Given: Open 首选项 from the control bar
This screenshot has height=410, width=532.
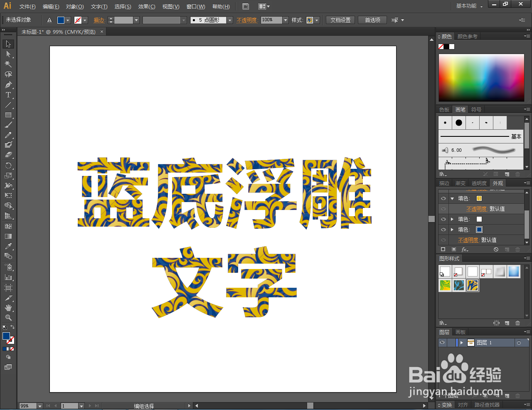Looking at the screenshot, I should [372, 20].
